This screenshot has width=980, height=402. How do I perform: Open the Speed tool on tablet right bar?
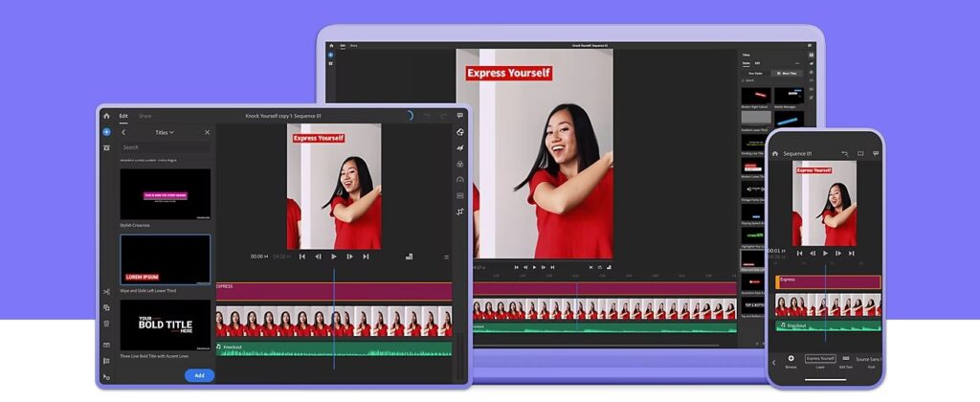coord(460,179)
